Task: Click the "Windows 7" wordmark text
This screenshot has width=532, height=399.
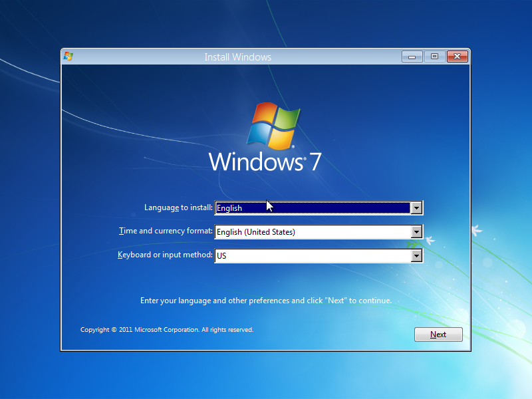Action: [x=265, y=162]
